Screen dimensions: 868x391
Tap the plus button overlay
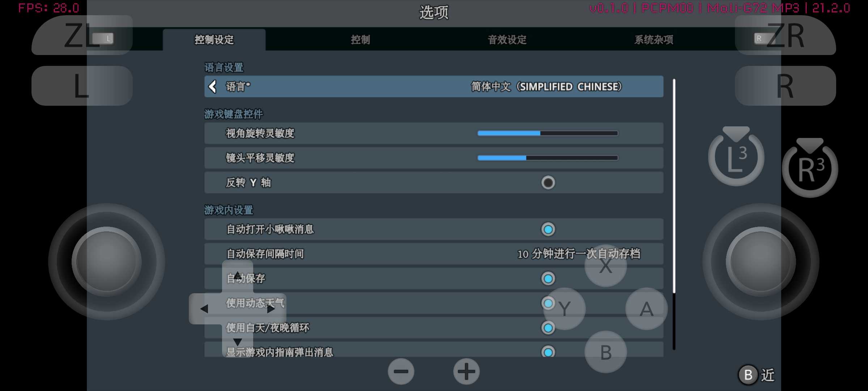coord(467,371)
